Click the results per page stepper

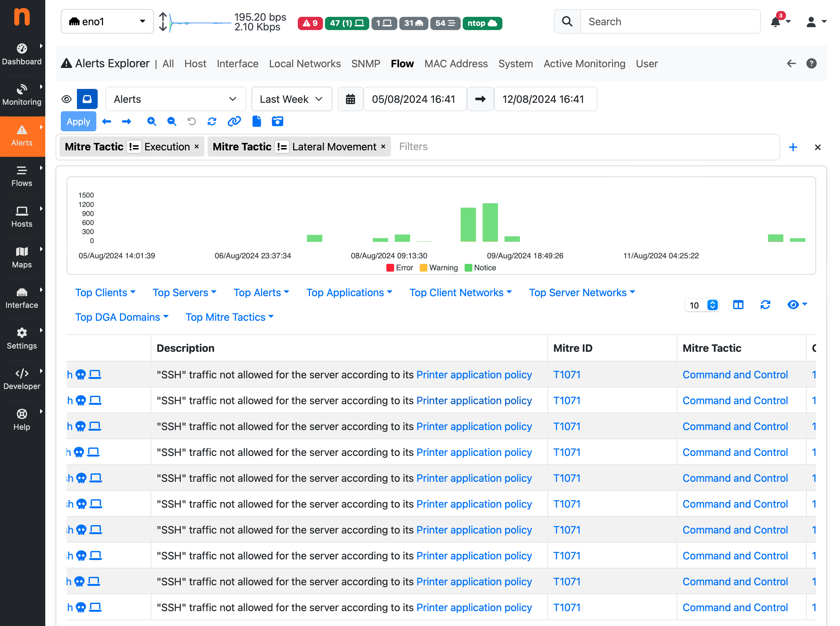coord(713,305)
